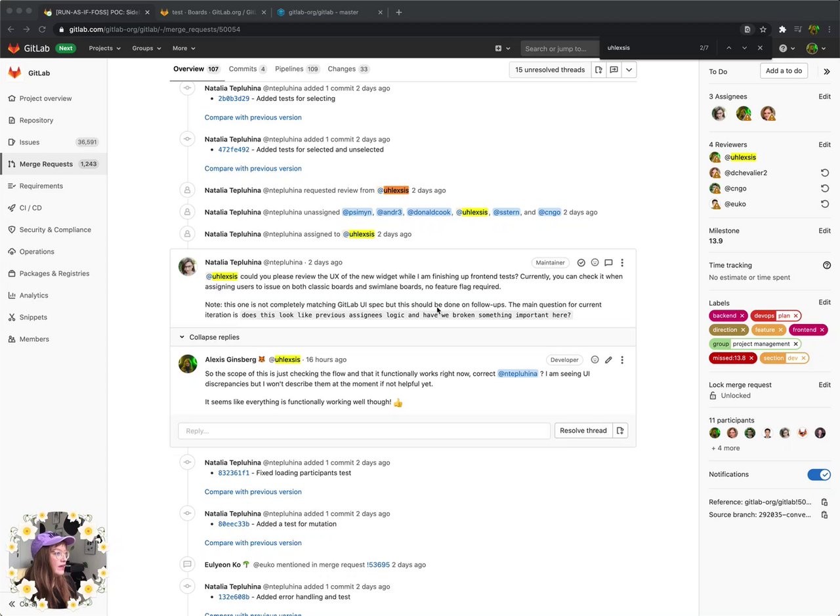Focus the Search or jump to field
The height and width of the screenshot is (616, 840).
(560, 48)
